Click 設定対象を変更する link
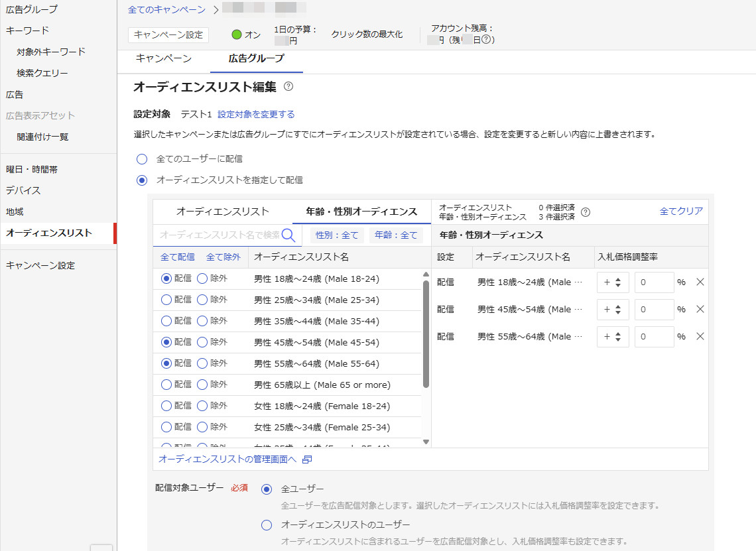756x551 pixels. (256, 114)
